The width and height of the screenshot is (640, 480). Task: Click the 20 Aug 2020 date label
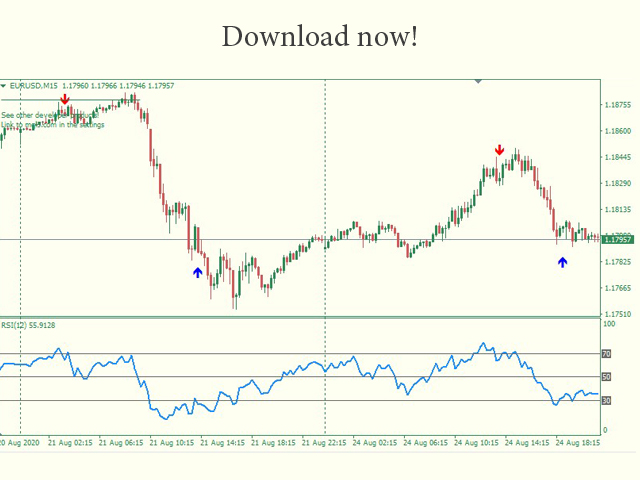click(20, 443)
